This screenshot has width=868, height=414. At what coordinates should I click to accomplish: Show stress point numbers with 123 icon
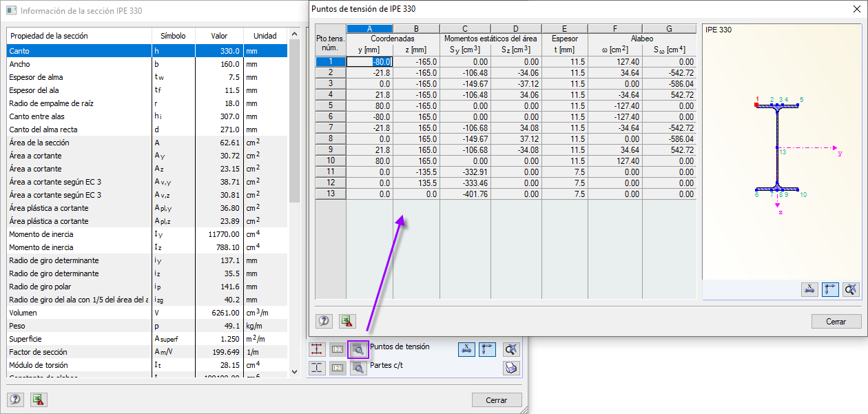[x=338, y=349]
